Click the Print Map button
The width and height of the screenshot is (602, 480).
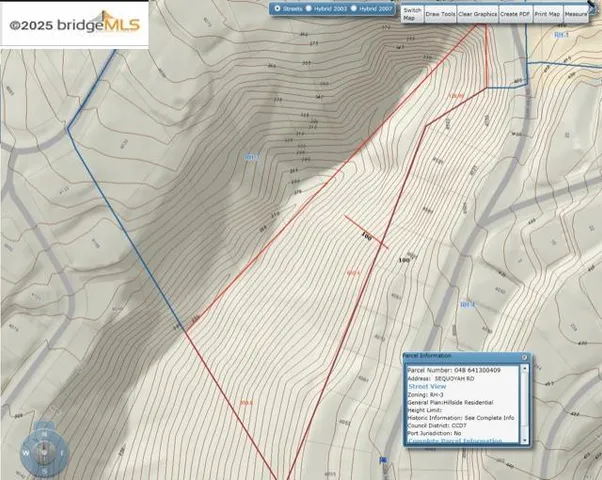tap(547, 14)
